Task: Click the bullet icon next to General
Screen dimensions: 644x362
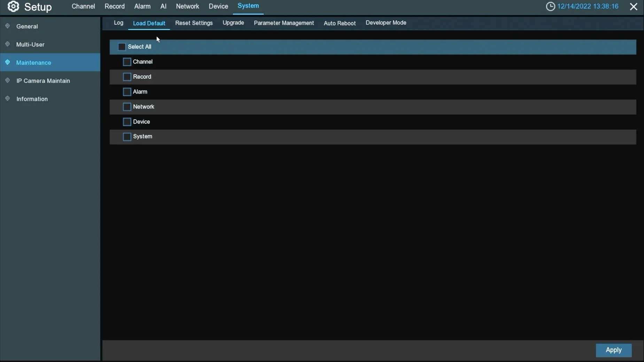Action: [x=8, y=26]
